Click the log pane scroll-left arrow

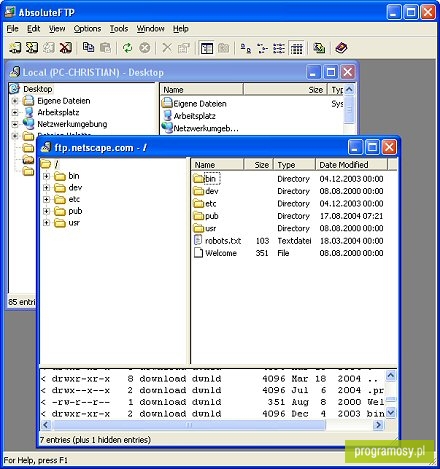[x=46, y=425]
